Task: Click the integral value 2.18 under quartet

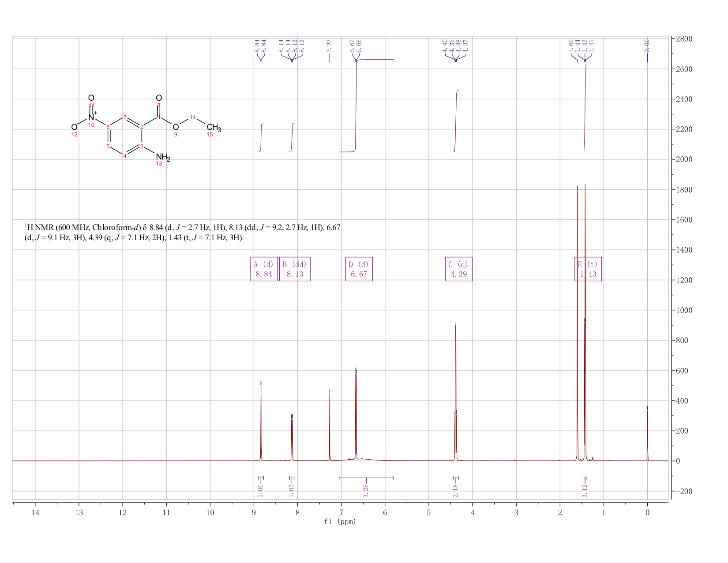Action: (x=455, y=490)
